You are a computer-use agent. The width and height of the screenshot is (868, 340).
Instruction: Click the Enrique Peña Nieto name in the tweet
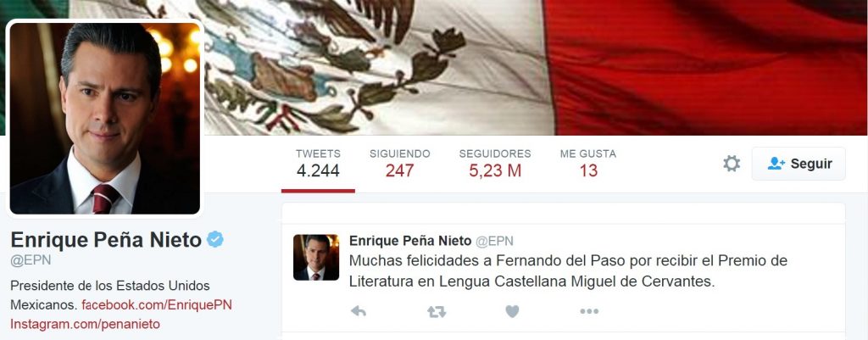point(410,241)
